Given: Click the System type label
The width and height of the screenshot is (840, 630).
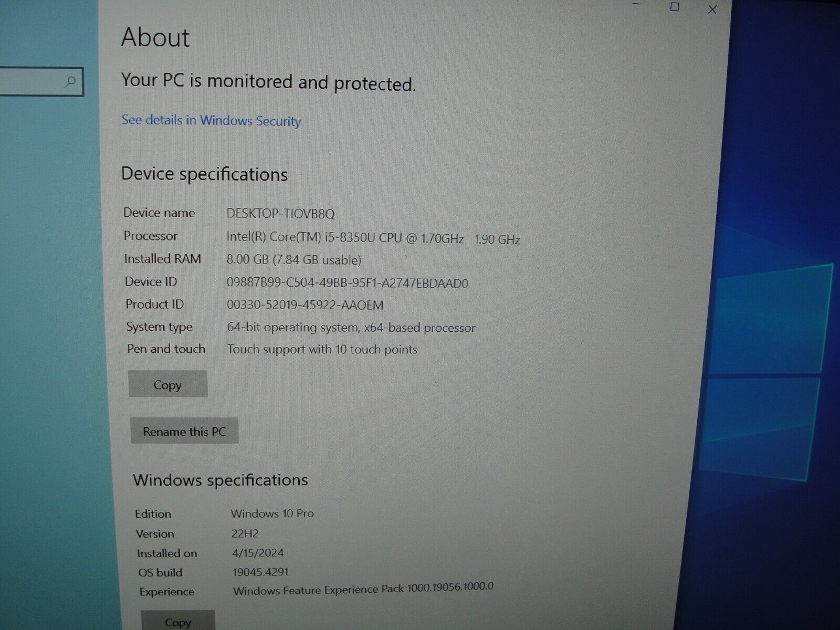Looking at the screenshot, I should tap(160, 327).
